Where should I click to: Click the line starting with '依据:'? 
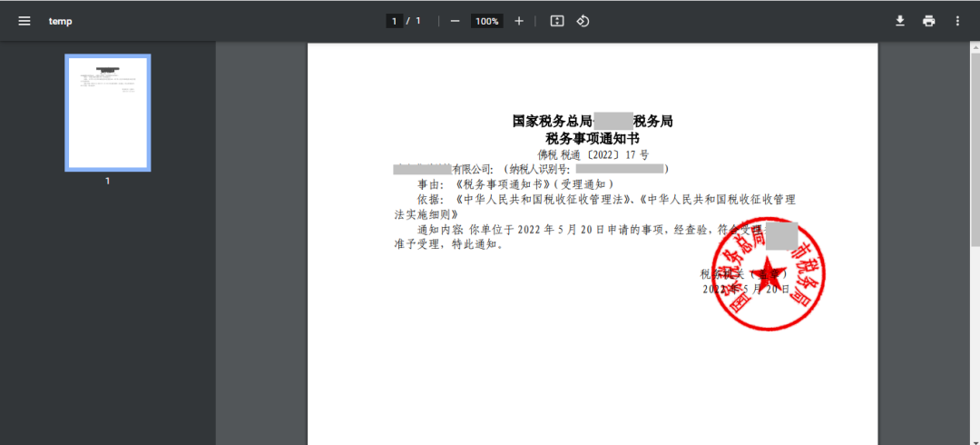point(606,200)
